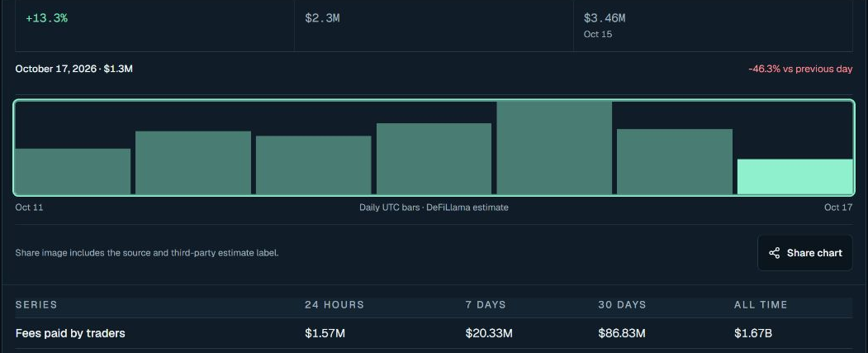Click the $20.33M seven-day value
Image resolution: width=868 pixels, height=353 pixels.
pyautogui.click(x=489, y=334)
